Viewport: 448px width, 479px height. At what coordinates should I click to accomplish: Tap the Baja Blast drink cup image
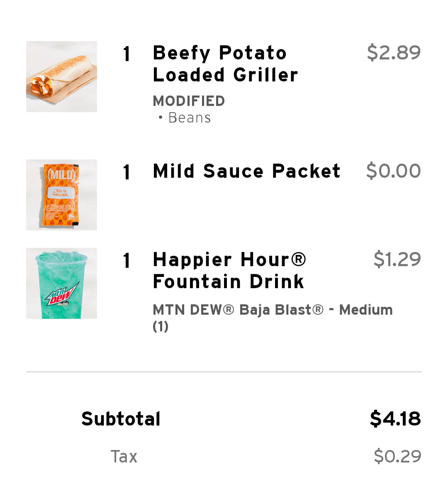(61, 283)
